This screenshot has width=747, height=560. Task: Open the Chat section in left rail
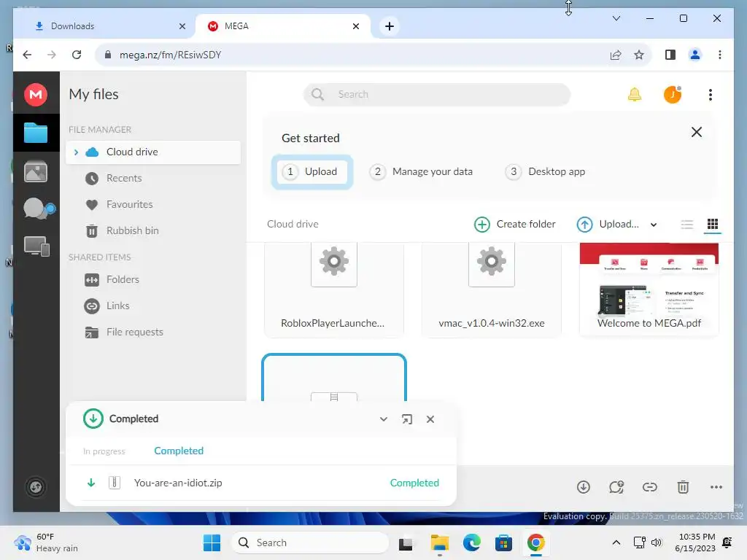[x=38, y=209]
